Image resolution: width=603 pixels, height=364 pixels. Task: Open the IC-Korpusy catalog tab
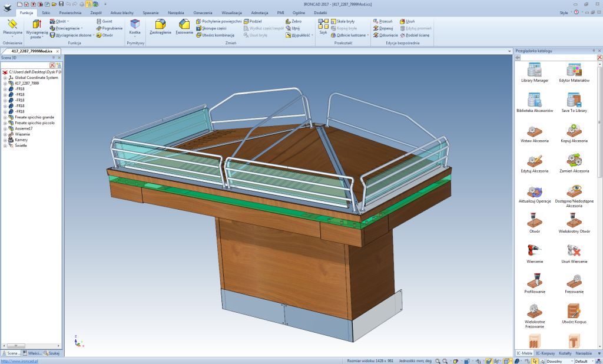point(545,353)
